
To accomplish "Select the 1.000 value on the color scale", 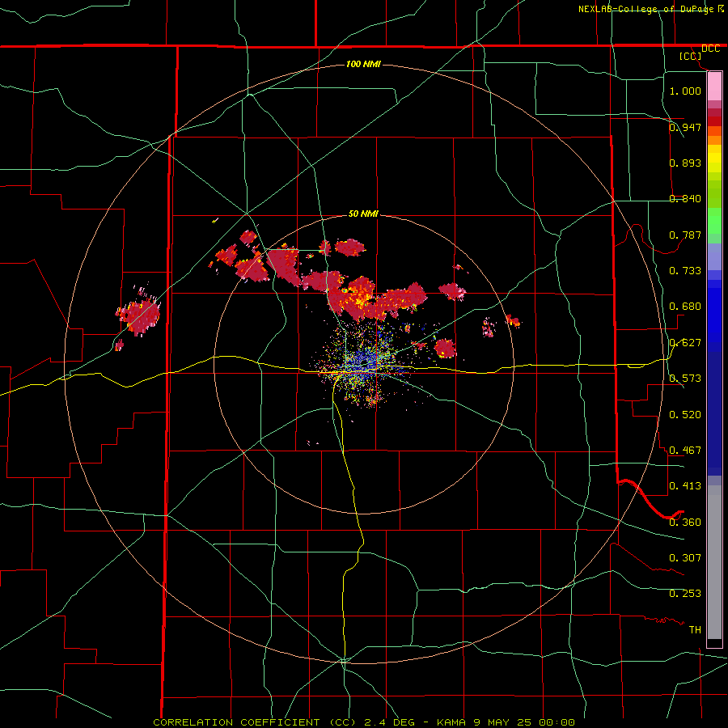I will click(x=685, y=91).
